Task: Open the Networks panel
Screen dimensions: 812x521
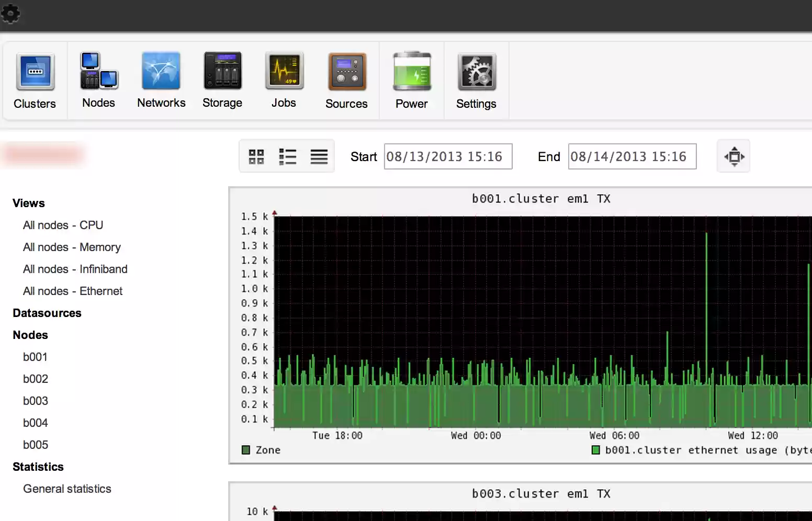Action: pyautogui.click(x=161, y=80)
